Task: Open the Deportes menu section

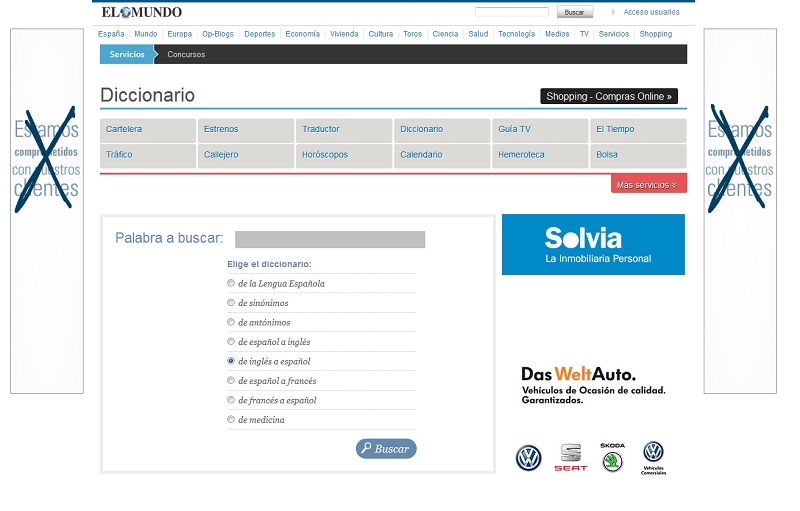Action: (x=259, y=34)
